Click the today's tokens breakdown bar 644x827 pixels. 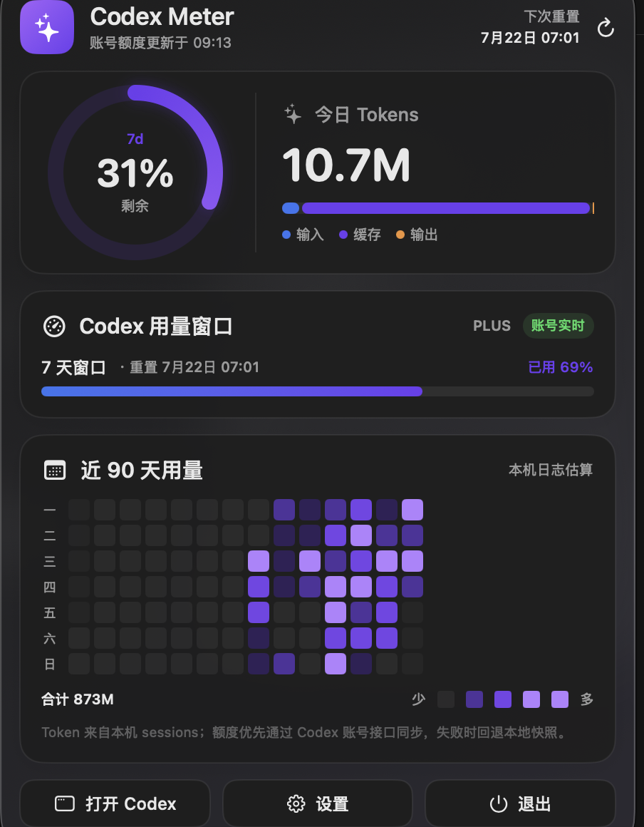[438, 208]
